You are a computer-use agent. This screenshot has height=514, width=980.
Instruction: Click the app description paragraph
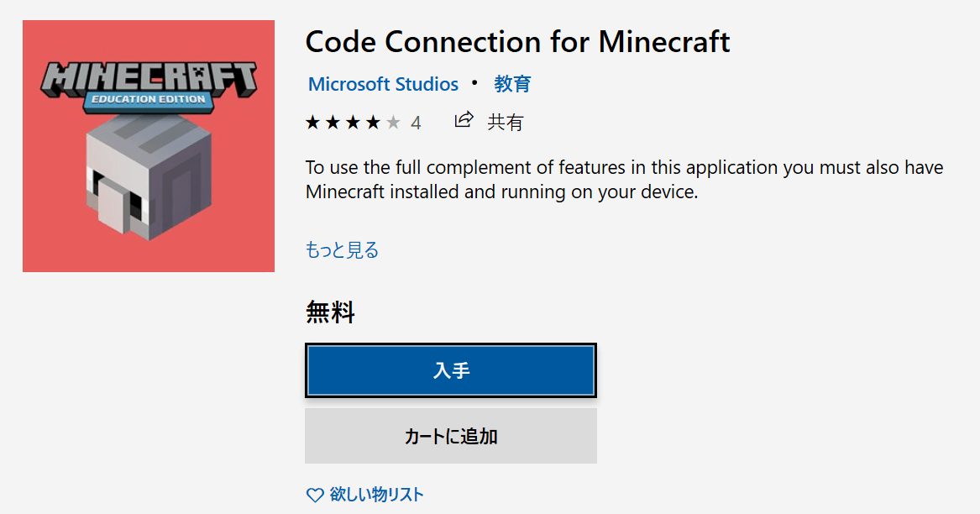point(624,180)
